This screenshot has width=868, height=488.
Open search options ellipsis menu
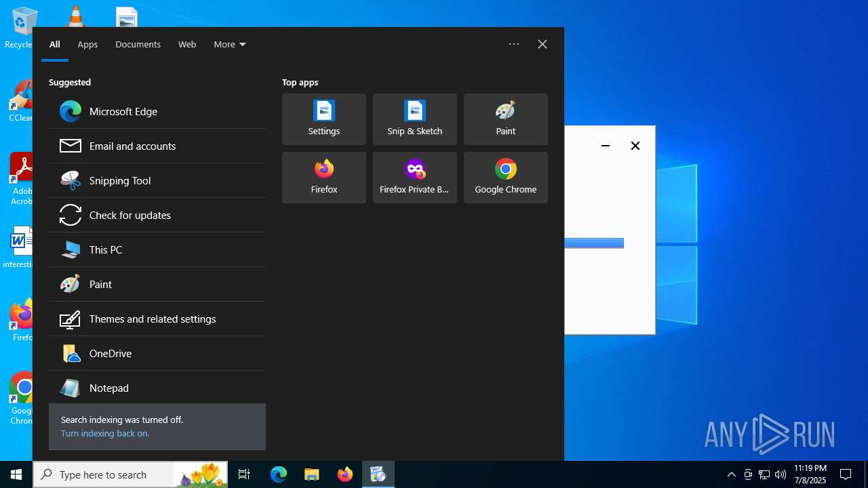(514, 44)
